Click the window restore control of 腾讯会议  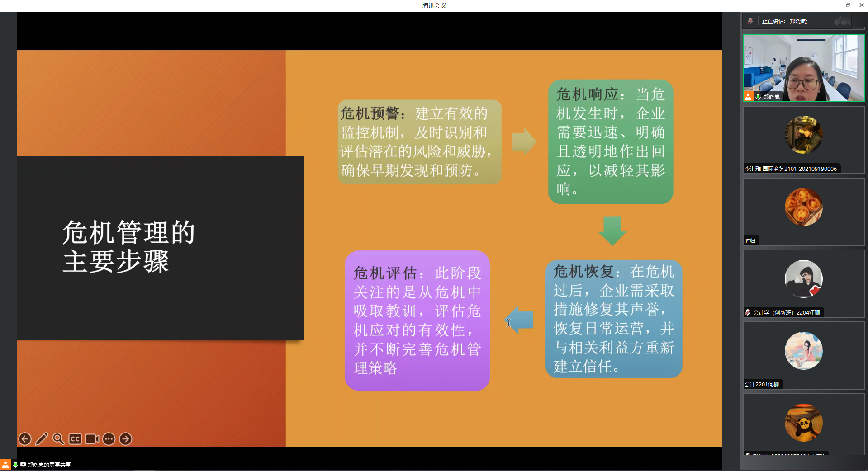tap(847, 5)
